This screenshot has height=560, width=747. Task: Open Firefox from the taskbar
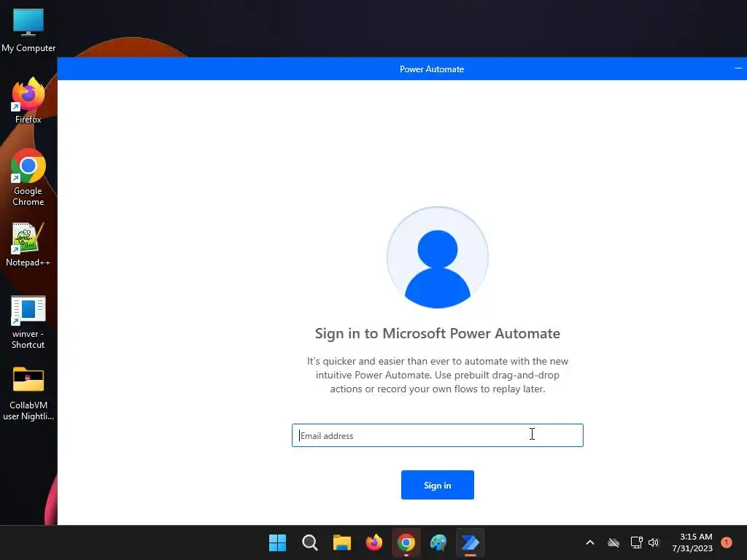(374, 542)
